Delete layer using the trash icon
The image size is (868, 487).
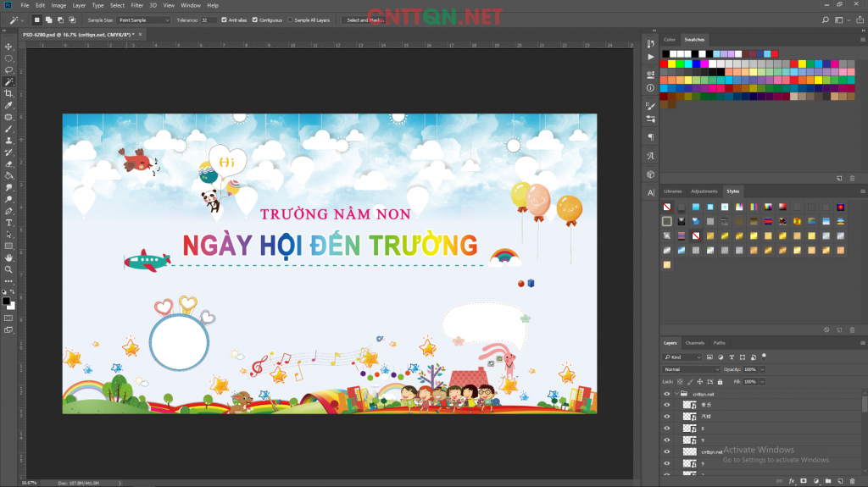tap(851, 481)
